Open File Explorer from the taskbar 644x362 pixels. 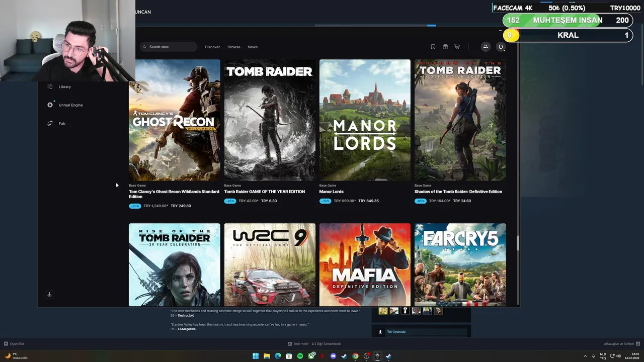(267, 356)
